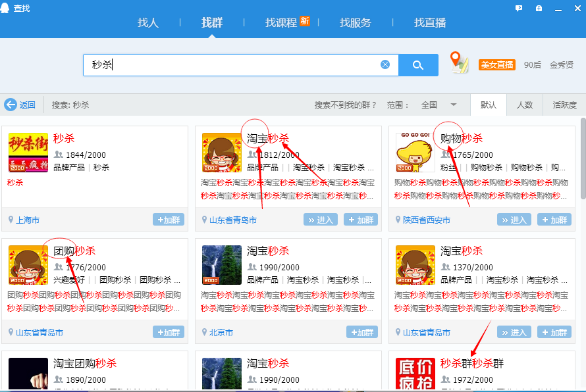Image resolution: width=586 pixels, height=392 pixels.
Task: Open the 搜索不到我的群？ help link
Action: 345,105
